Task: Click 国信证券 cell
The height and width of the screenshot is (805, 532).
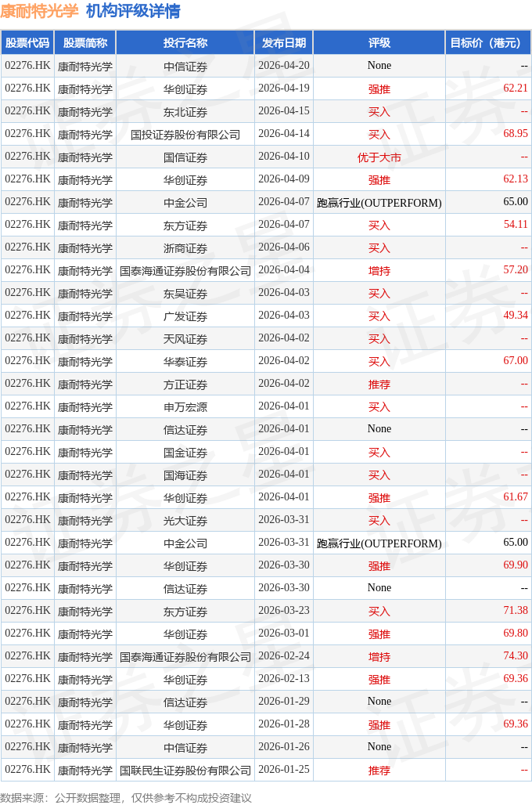Action: tap(185, 157)
